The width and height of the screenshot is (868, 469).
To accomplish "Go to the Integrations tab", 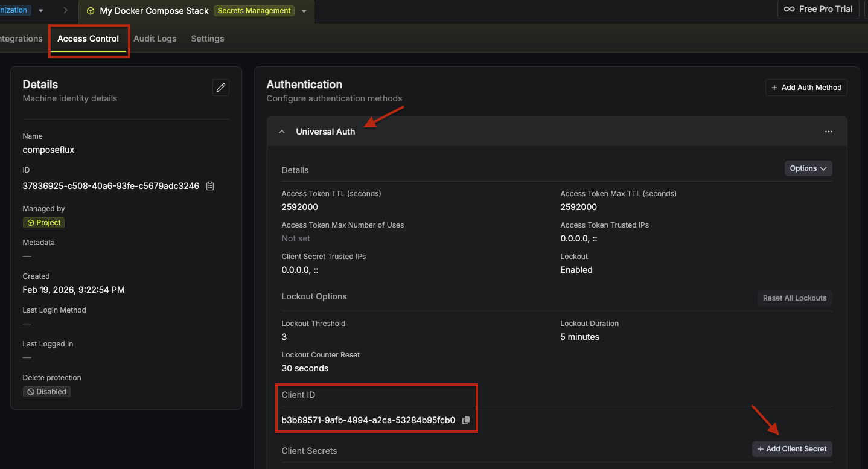I will pyautogui.click(x=21, y=39).
